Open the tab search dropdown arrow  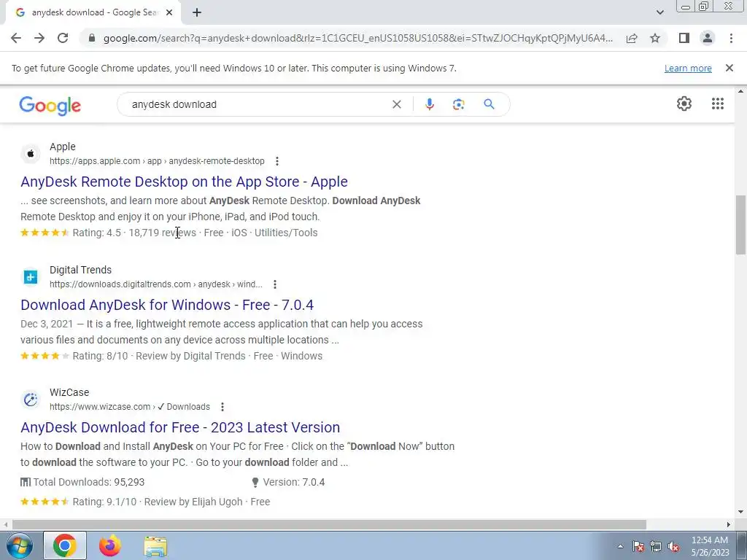coord(659,12)
